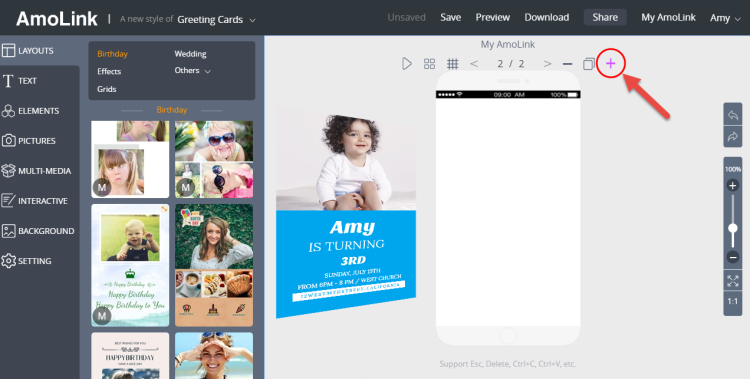The width and height of the screenshot is (750, 379).
Task: Choose the woman with food photos layout
Action: (x=214, y=266)
